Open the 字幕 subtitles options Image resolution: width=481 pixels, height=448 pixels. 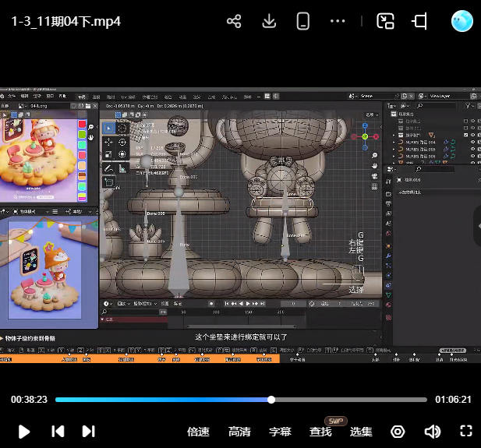point(280,432)
